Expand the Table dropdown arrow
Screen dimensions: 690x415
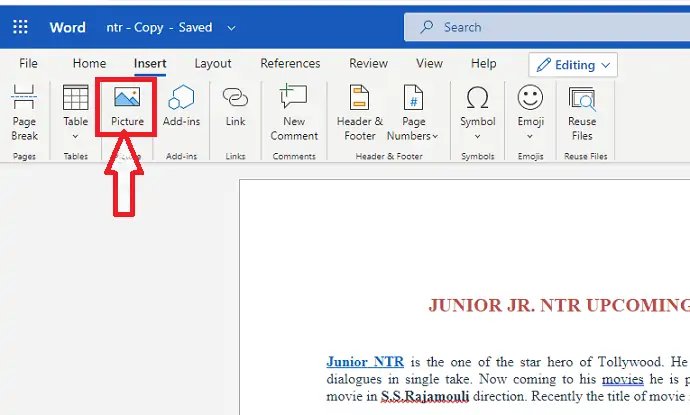75,136
